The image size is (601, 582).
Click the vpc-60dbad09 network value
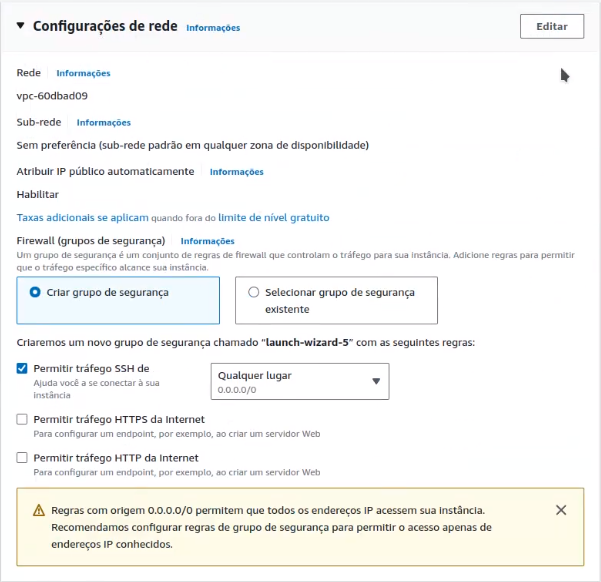click(52, 96)
